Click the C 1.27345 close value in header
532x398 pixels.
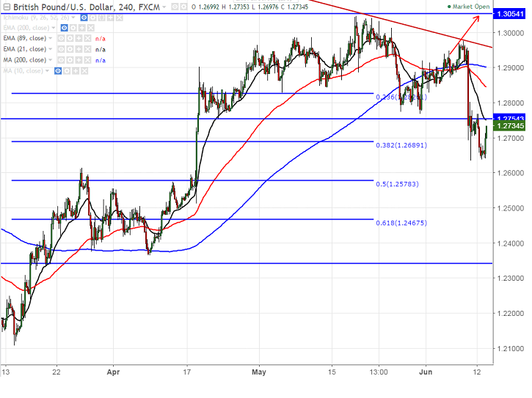295,7
